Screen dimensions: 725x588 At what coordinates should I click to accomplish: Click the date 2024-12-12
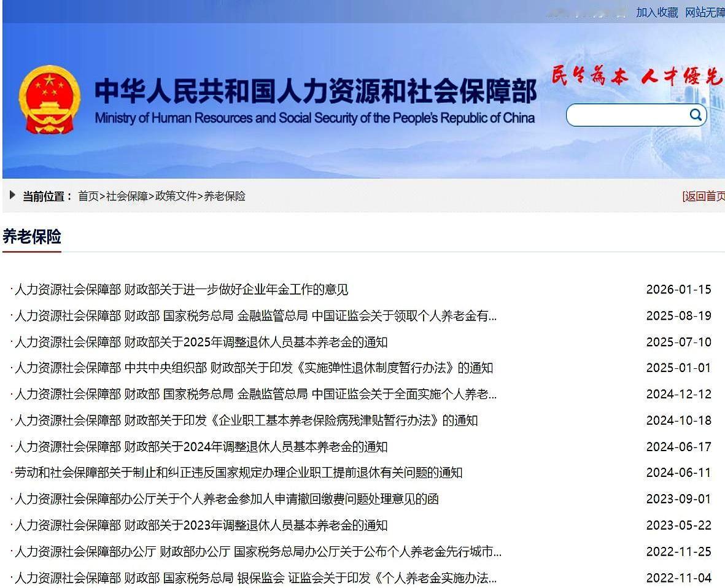[x=678, y=394]
